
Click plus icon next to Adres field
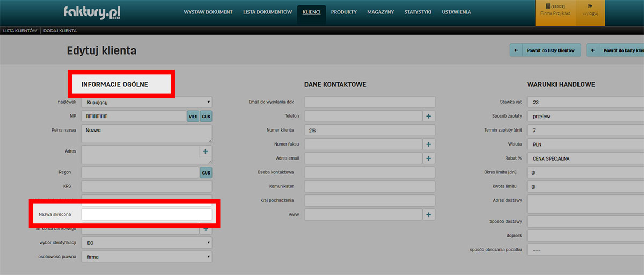tap(206, 152)
